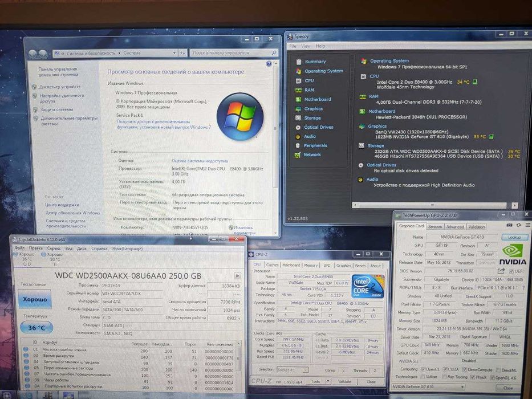
Task: Click the GPU-Z refresh icon
Action: coord(518,225)
